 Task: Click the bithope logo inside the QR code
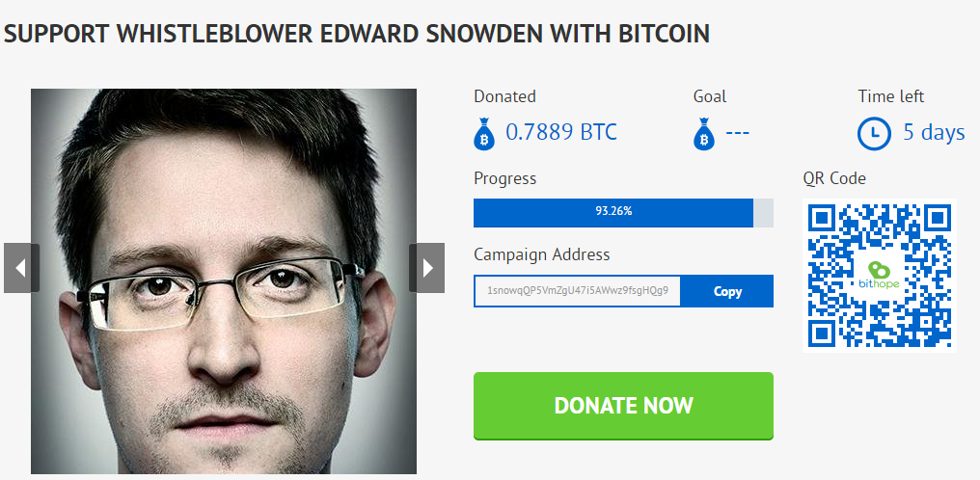[879, 276]
